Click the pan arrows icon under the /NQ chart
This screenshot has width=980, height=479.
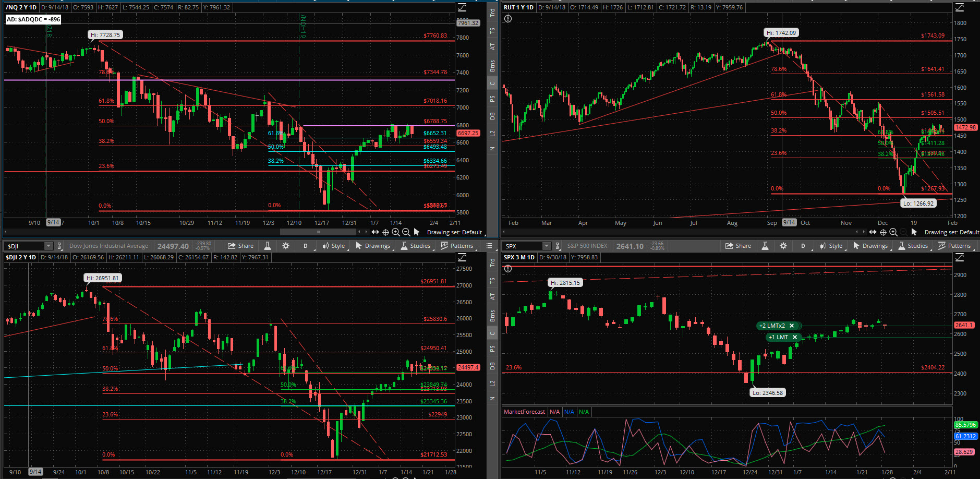tap(375, 232)
